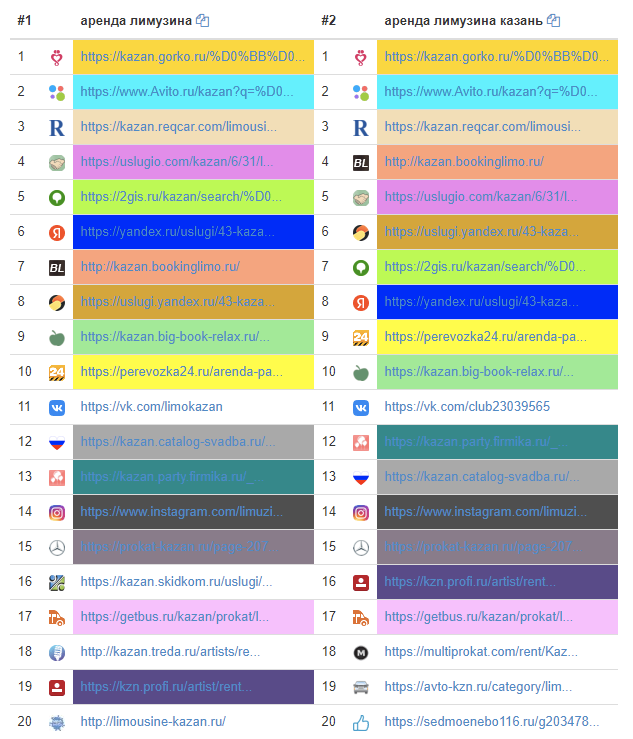The height and width of the screenshot is (739, 633).
Task: Click the Mercedes logo icon in column #1
Action: coord(57,547)
